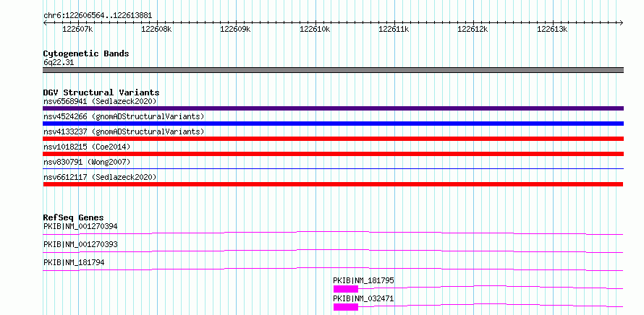Click the thin nsv830791 (Wong2007) blue line
Viewport: 644px width, 315px height.
click(333, 168)
